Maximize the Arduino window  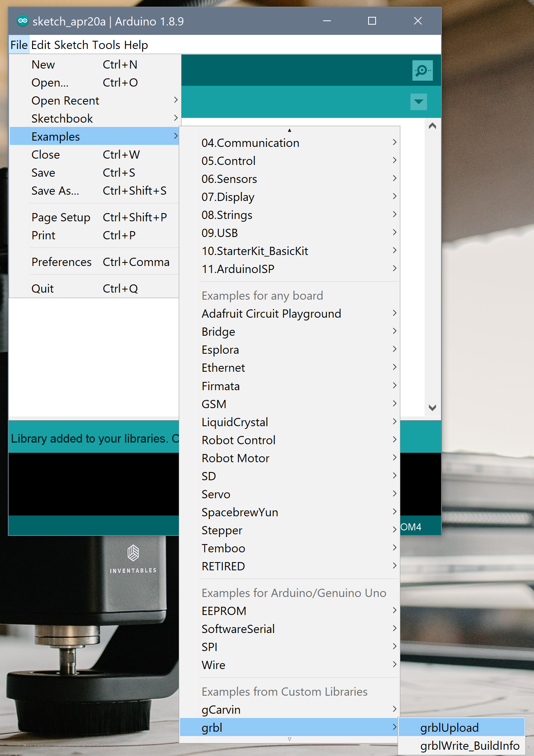click(372, 21)
